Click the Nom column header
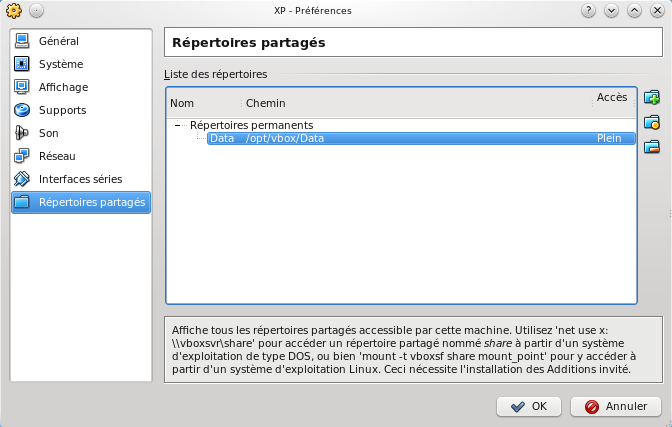Viewport: 672px width, 427px height. click(182, 103)
